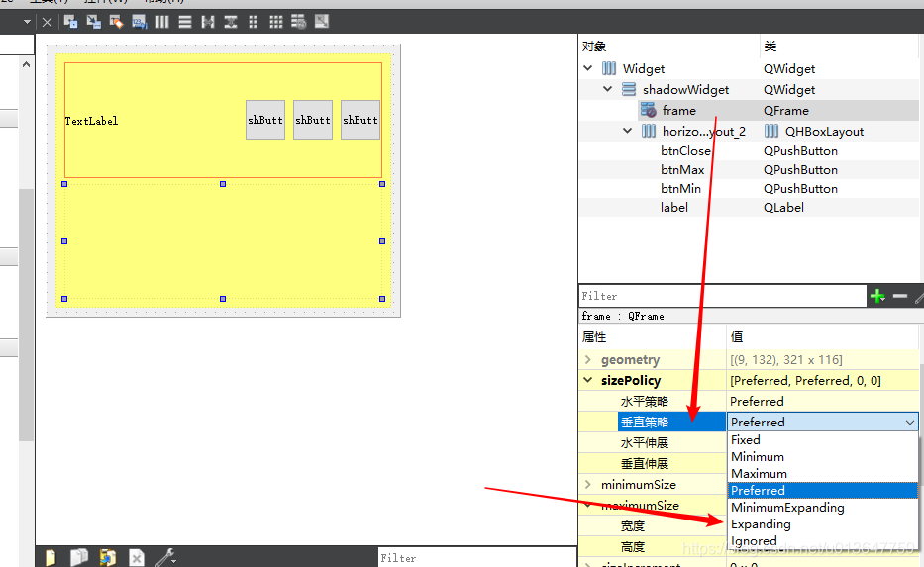Viewport: 924px width, 567px height.
Task: Open the toolbar dropdown arrow at far left
Action: click(x=27, y=22)
